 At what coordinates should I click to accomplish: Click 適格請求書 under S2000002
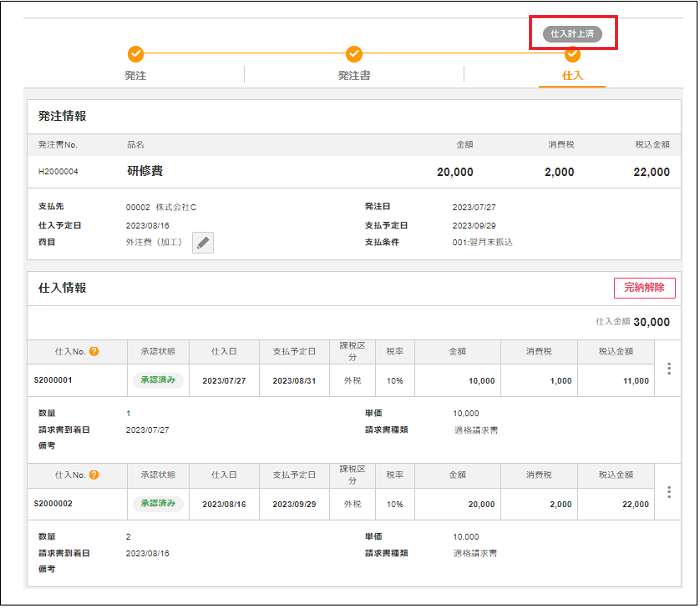(475, 554)
